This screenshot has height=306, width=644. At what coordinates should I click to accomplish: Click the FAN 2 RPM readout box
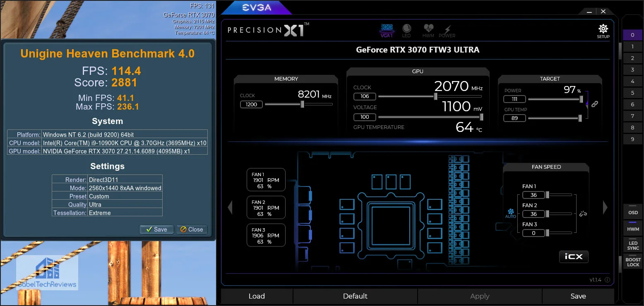point(266,208)
